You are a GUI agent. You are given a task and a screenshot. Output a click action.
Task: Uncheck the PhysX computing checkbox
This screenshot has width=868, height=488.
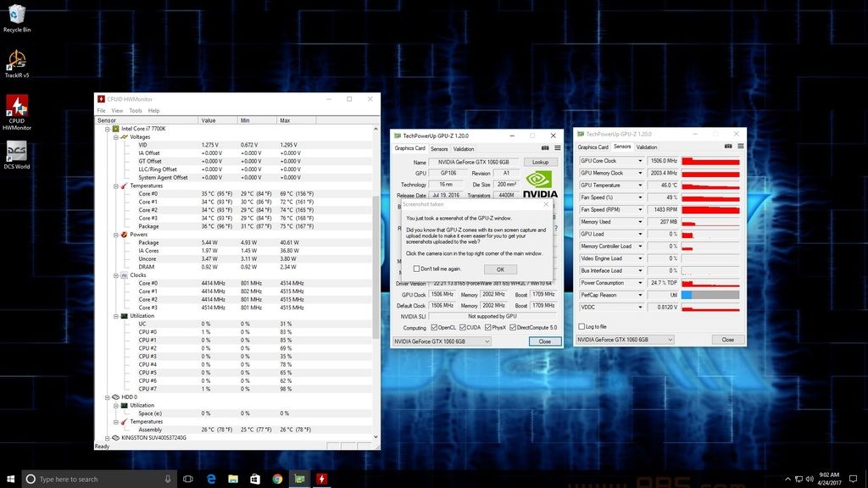click(487, 326)
